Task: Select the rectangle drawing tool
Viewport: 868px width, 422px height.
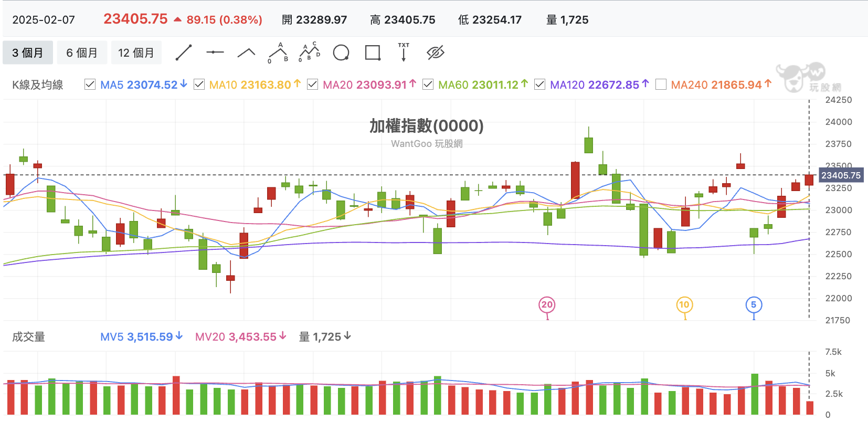Action: (373, 52)
